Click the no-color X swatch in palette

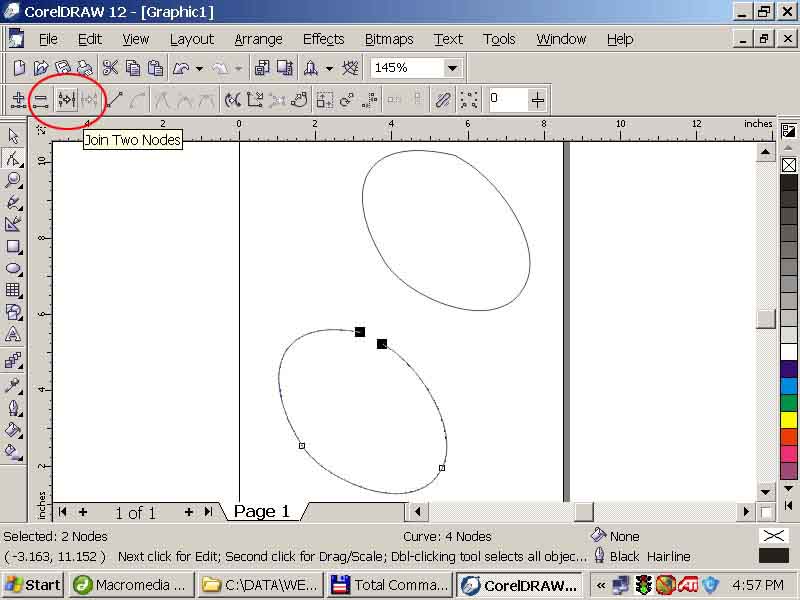click(x=789, y=165)
